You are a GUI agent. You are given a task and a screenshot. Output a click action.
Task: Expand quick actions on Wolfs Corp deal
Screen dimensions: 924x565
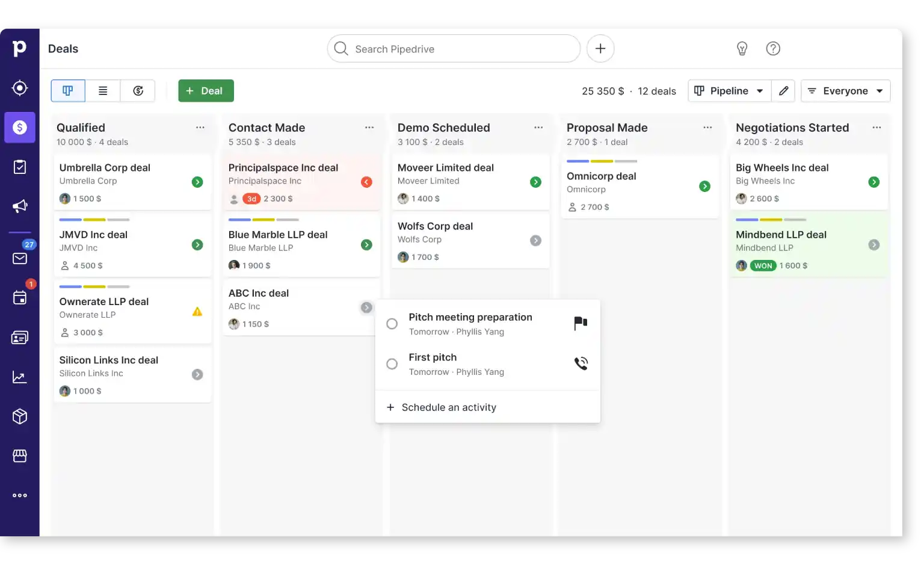(x=535, y=240)
